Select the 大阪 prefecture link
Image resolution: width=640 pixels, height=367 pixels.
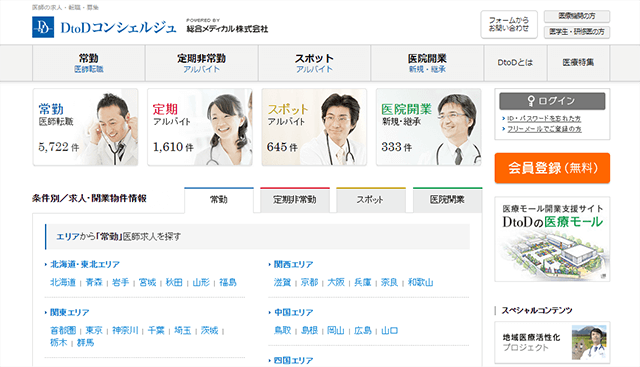click(336, 282)
